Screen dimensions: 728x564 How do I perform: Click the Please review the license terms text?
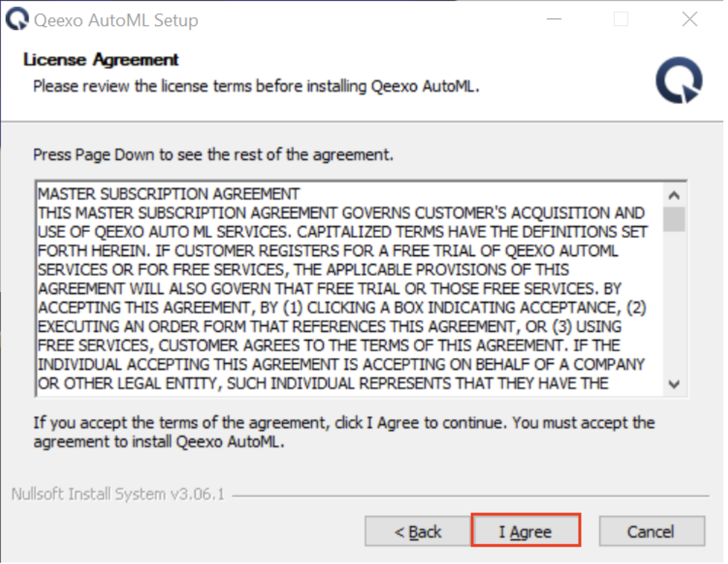(256, 86)
